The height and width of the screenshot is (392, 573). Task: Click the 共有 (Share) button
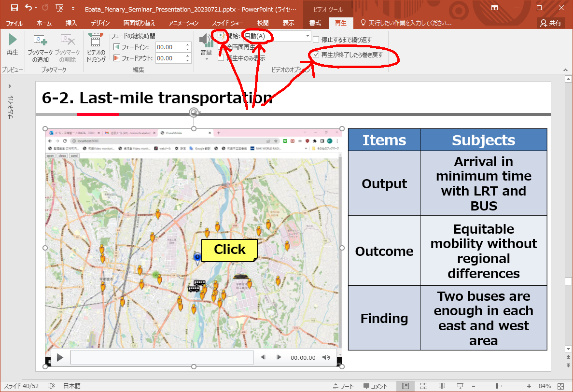click(551, 23)
